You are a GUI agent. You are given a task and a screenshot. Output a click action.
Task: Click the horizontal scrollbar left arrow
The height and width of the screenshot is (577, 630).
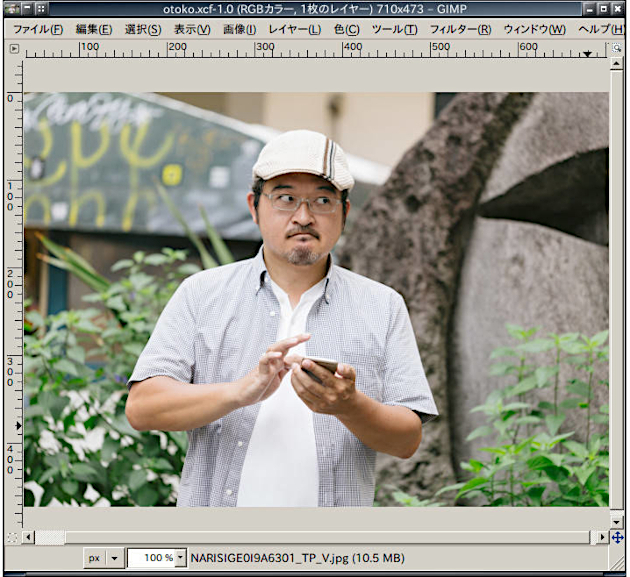tap(28, 537)
